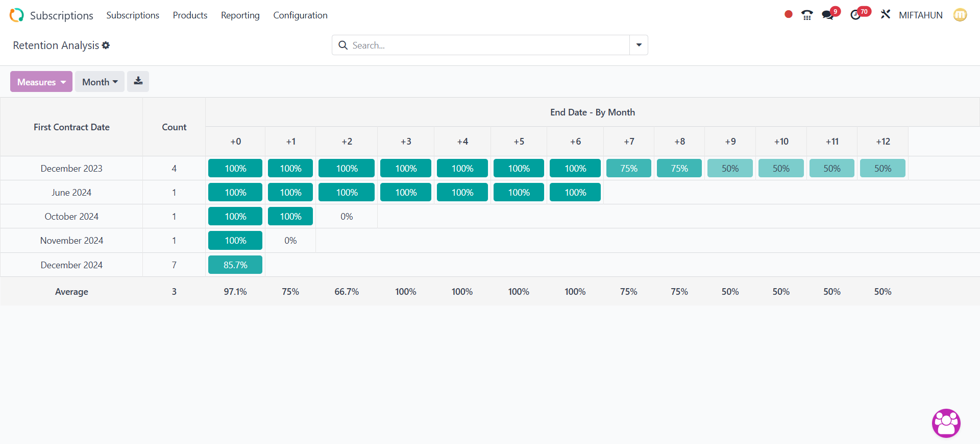This screenshot has height=444, width=980.
Task: Open the purple live chat bubble
Action: 946,423
